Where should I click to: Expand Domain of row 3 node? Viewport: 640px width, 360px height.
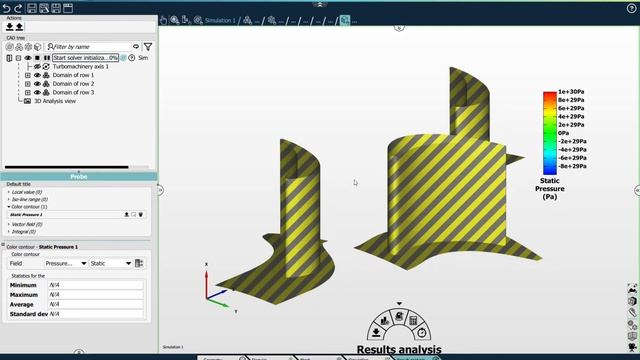[28, 93]
